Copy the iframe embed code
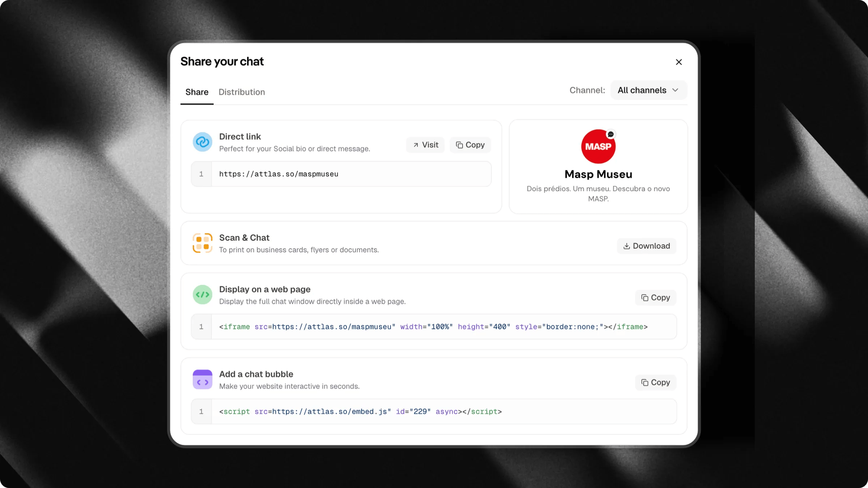 (656, 298)
